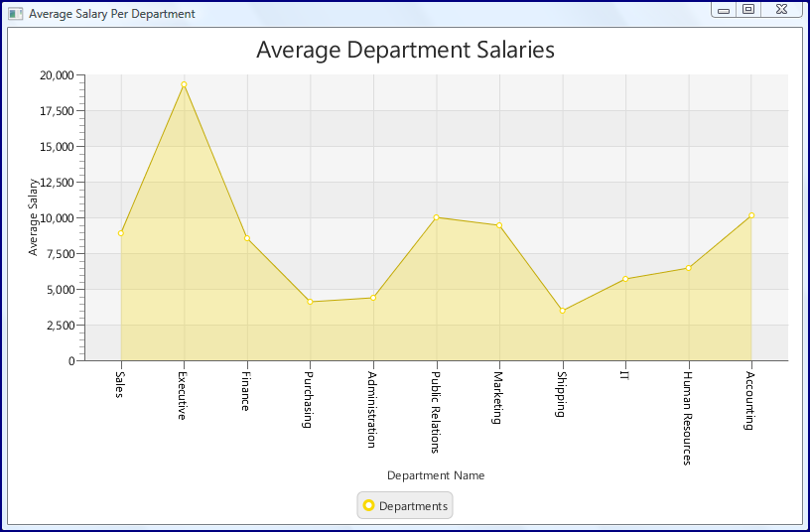Click the 17,500 y-axis tick label
The height and width of the screenshot is (532, 810).
coord(57,111)
